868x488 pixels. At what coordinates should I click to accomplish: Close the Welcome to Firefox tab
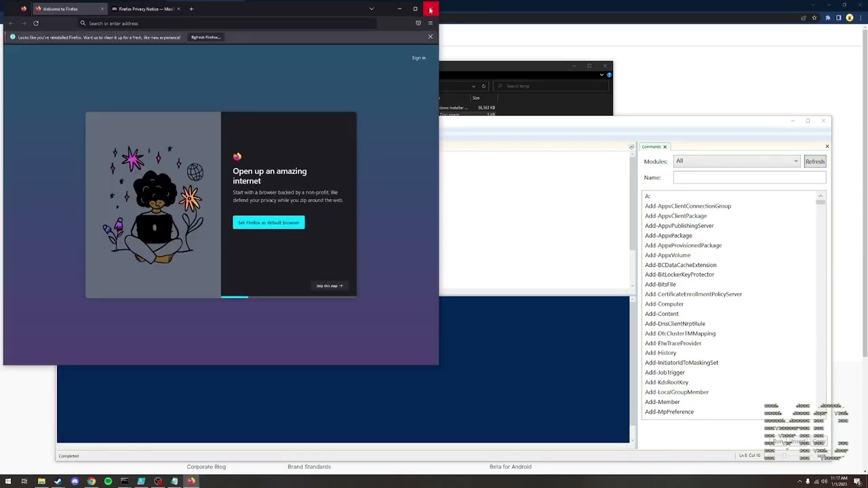coord(102,9)
